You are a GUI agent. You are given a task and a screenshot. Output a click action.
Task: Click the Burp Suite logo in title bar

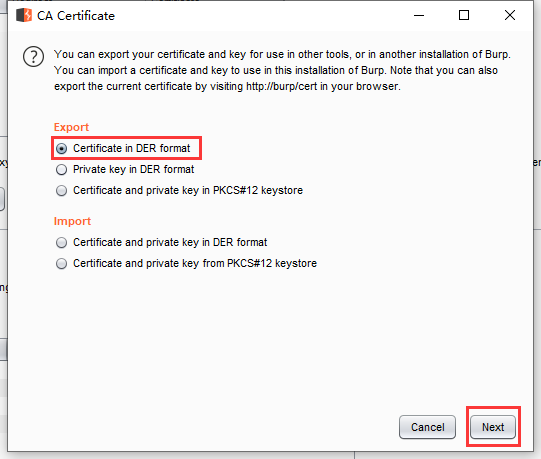pyautogui.click(x=24, y=15)
